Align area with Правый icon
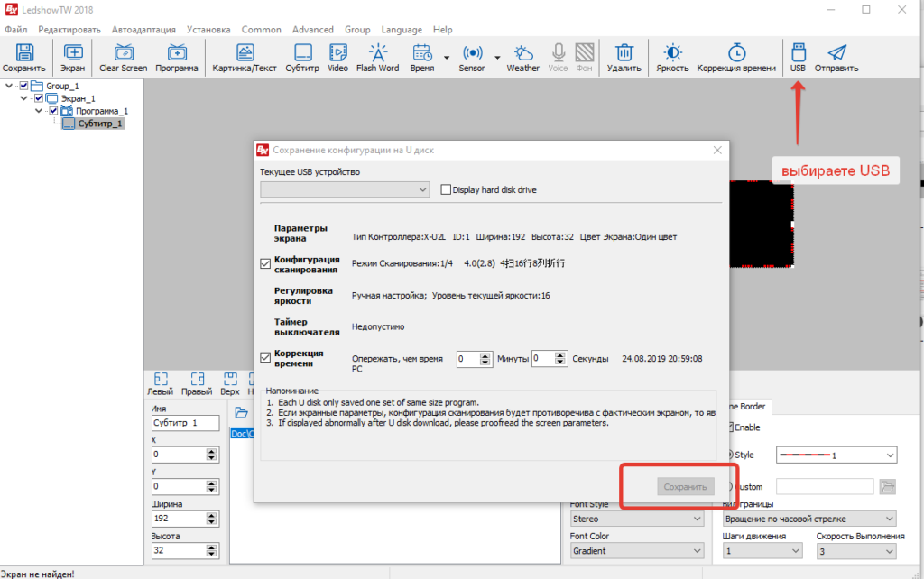This screenshot has width=924, height=579. click(x=197, y=383)
